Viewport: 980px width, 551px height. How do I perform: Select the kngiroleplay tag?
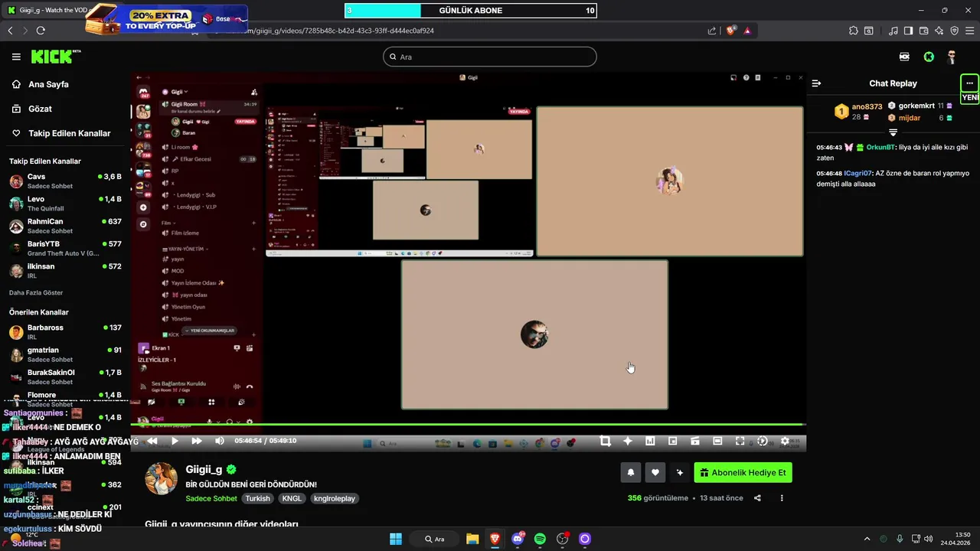click(335, 498)
